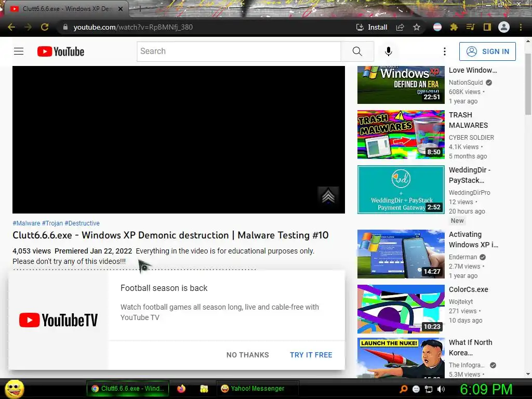This screenshot has width=532, height=399.
Task: Click the Clutt6.6.6.exe video title
Action: tap(170, 235)
